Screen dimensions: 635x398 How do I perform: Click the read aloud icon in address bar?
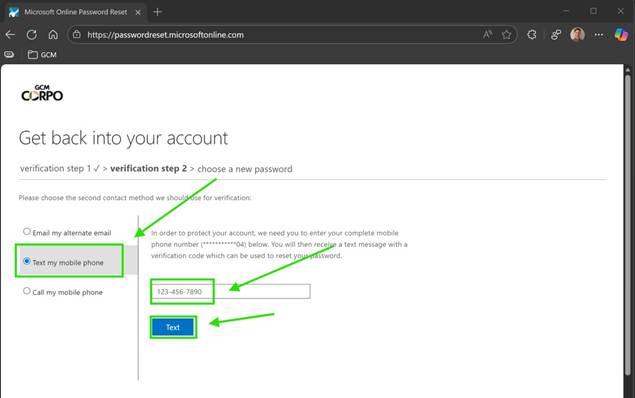(x=488, y=35)
